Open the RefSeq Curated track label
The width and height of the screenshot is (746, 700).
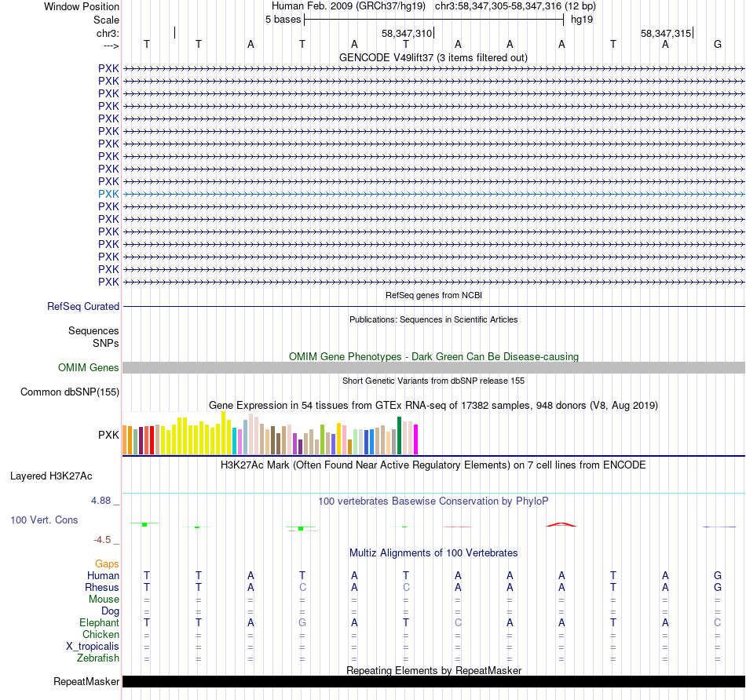coord(82,306)
